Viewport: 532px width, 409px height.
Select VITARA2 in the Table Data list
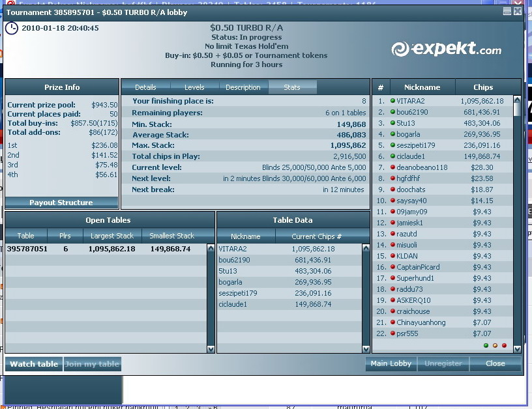coord(289,249)
